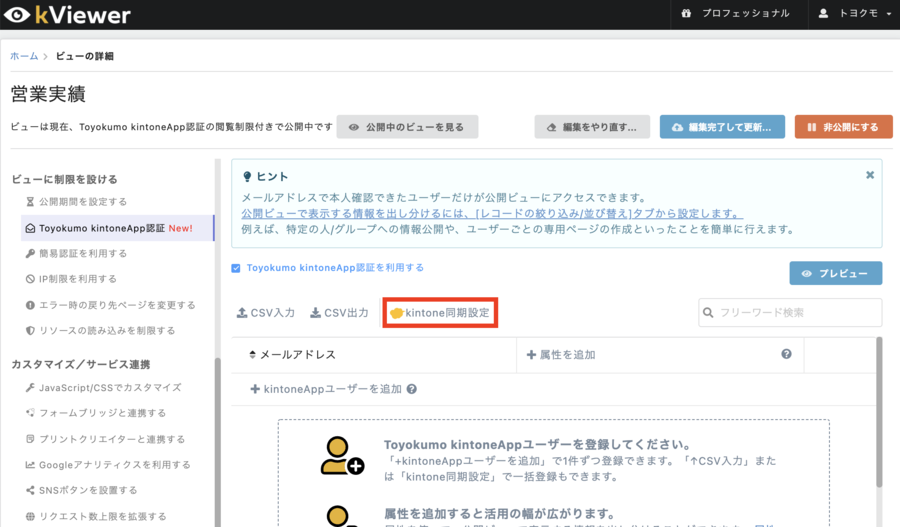Click 公開中のビューを見る button

407,127
